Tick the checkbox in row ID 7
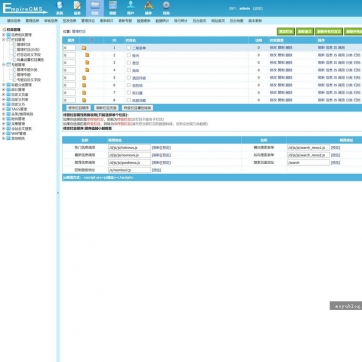This screenshot has width=362, height=362. click(128, 92)
